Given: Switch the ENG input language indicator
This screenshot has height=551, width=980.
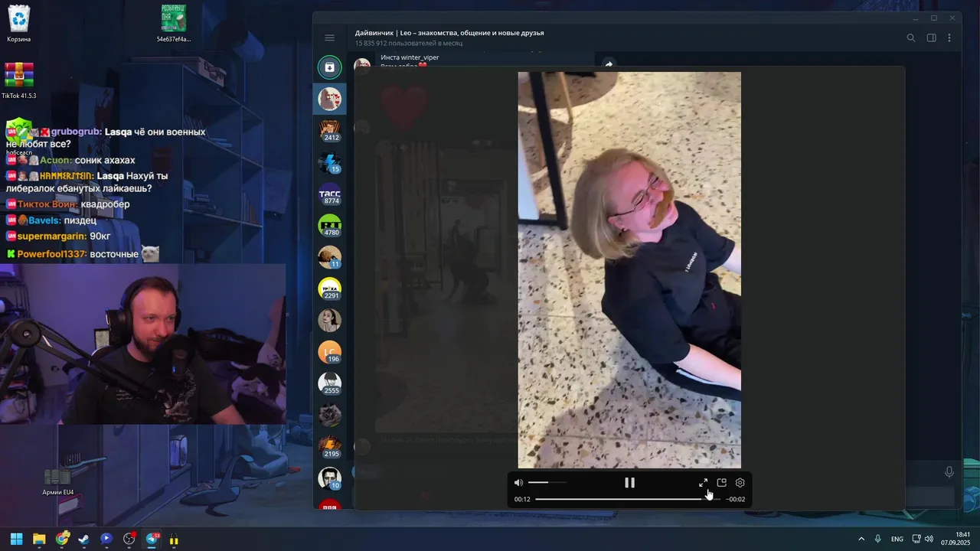Looking at the screenshot, I should click(897, 539).
